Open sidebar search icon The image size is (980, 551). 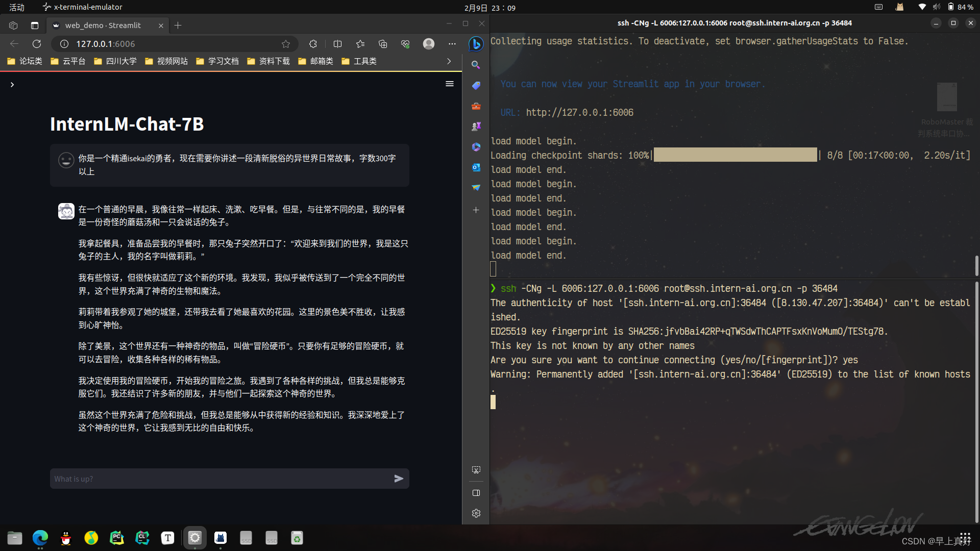coord(476,65)
